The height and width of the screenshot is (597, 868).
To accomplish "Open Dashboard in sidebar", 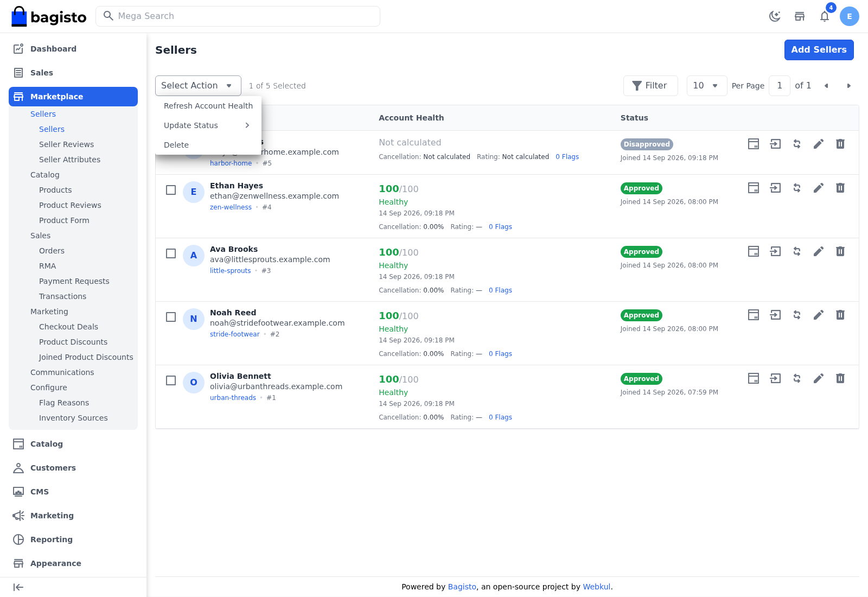I will point(73,49).
